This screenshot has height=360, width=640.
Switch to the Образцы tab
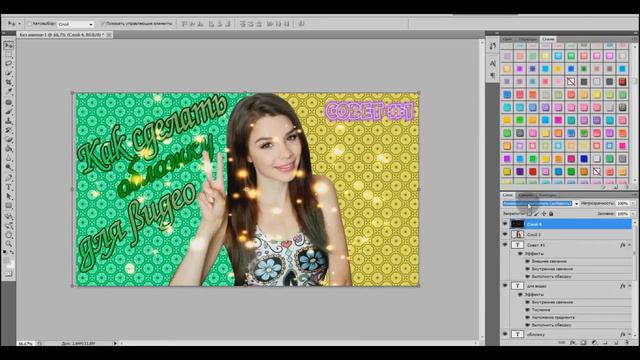pyautogui.click(x=527, y=39)
